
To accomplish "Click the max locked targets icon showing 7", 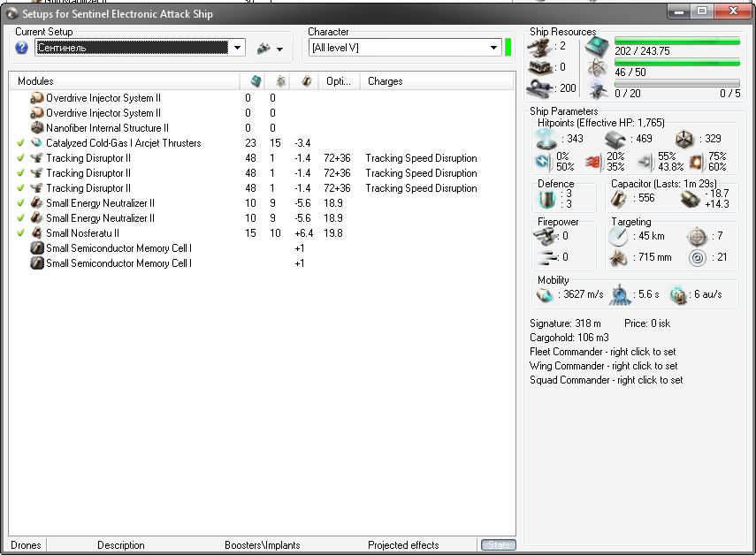I will 697,236.
